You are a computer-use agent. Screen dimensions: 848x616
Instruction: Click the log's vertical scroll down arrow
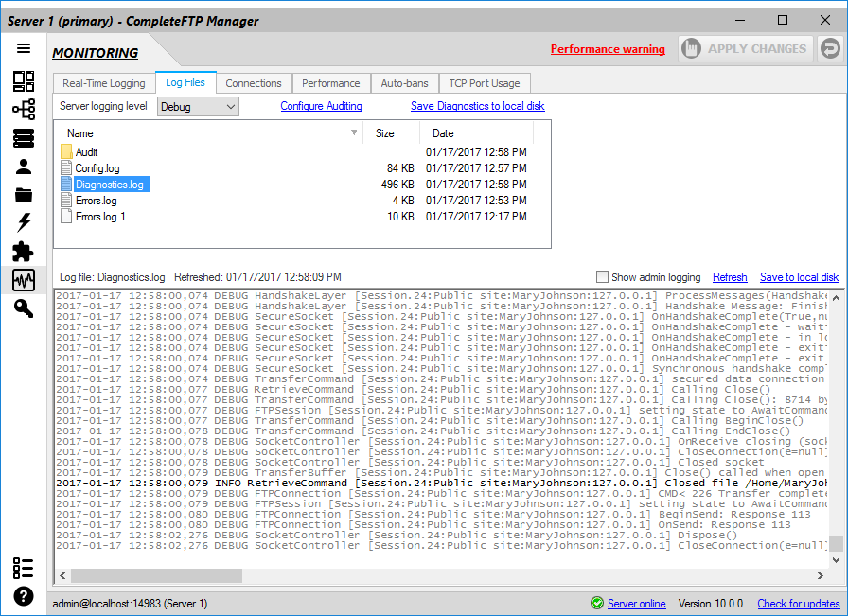836,560
